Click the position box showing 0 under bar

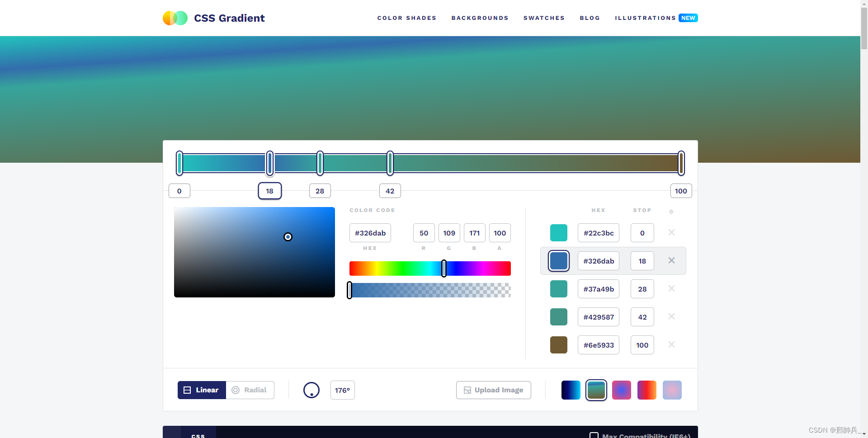[x=179, y=191]
